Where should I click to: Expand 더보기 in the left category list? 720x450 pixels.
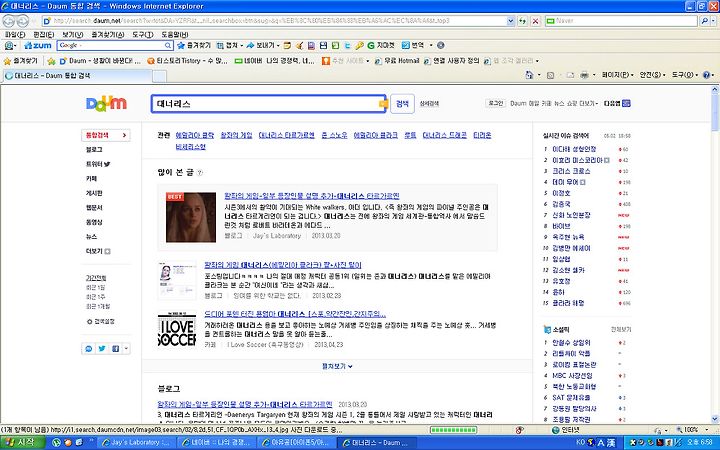click(98, 251)
